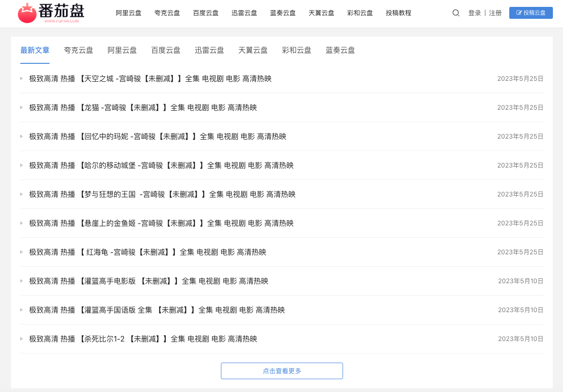Screen dimensions: 563x392
Task: Switch to the 百度云盘 tab
Action: 166,50
